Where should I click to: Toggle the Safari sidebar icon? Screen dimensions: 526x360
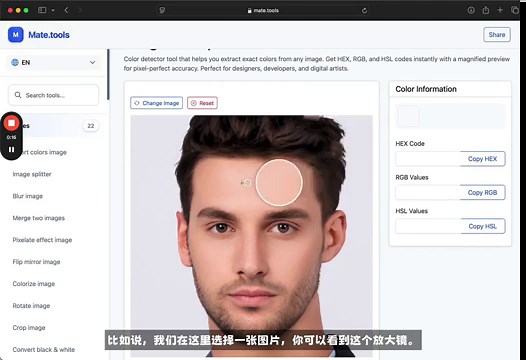pyautogui.click(x=42, y=10)
